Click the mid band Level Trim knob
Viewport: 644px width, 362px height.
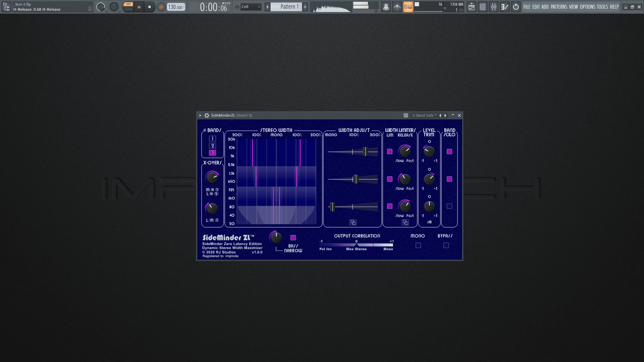coord(429,179)
